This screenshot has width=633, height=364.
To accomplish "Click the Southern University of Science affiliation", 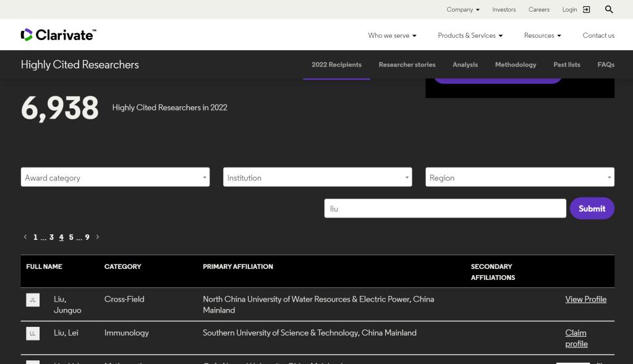I will 310,333.
